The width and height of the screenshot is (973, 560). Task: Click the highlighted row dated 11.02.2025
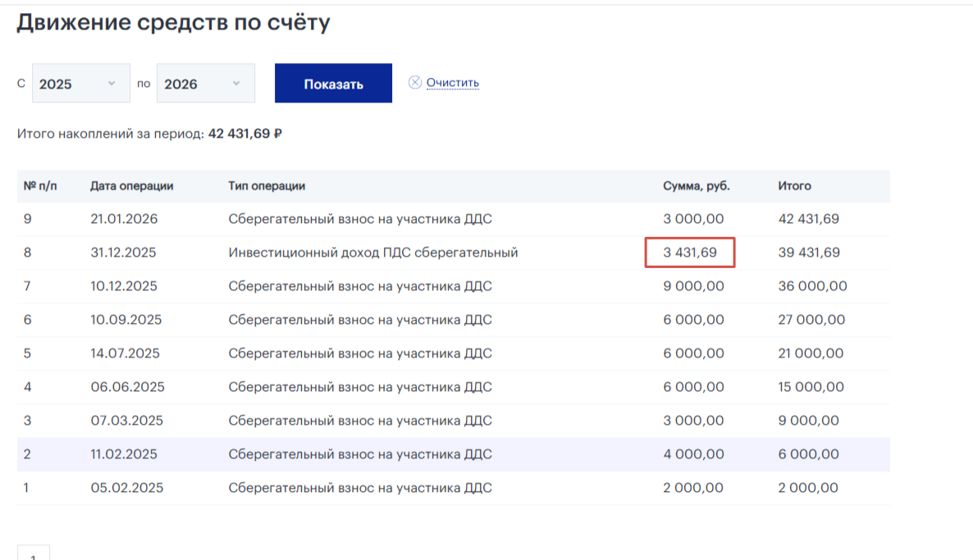[x=410, y=453]
